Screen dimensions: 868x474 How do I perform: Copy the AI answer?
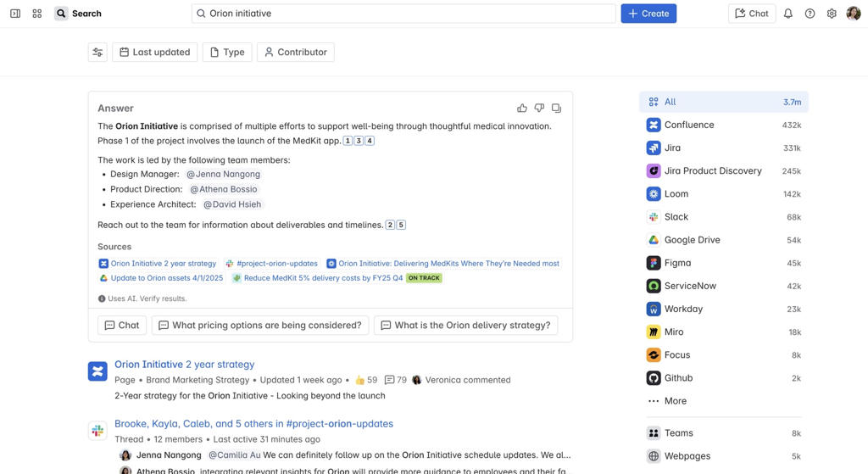point(556,109)
